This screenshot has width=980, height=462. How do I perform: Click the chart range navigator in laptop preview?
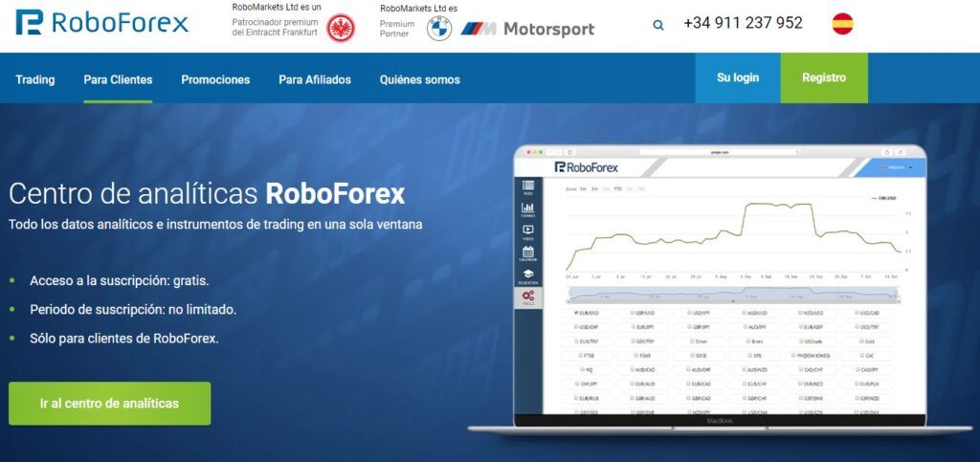[733, 295]
